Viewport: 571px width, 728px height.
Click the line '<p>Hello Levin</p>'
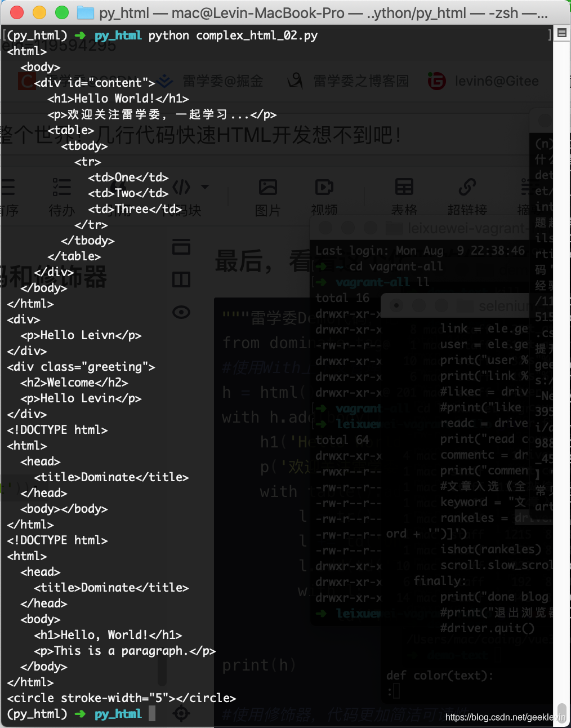tap(81, 398)
